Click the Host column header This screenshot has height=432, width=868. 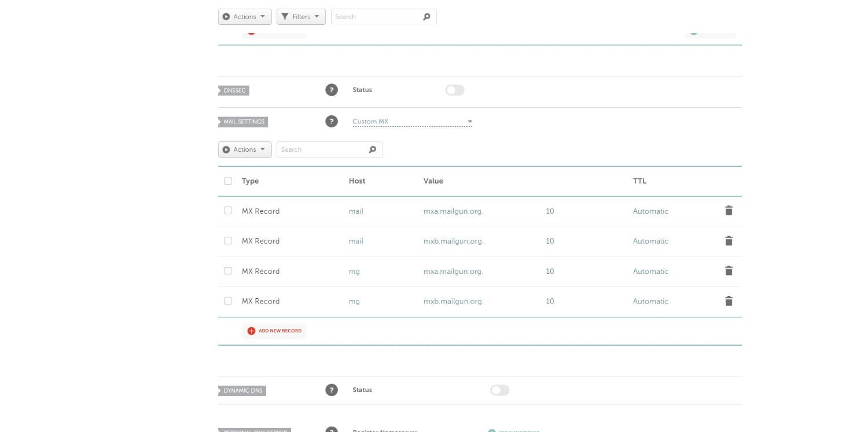[357, 181]
